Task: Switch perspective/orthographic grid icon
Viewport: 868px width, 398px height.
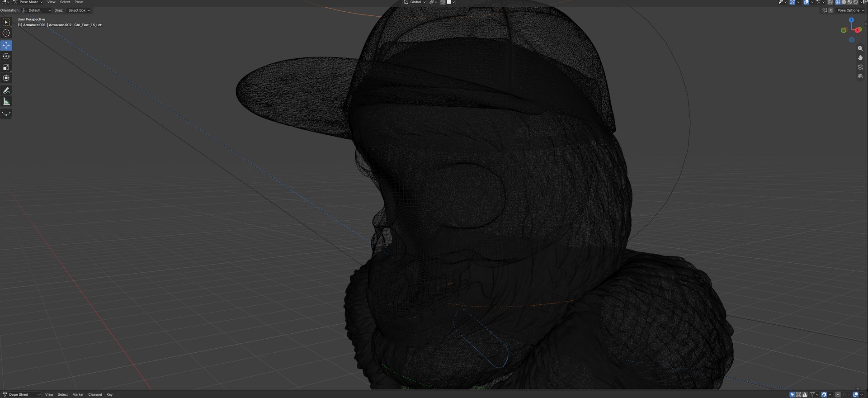Action: pyautogui.click(x=860, y=76)
